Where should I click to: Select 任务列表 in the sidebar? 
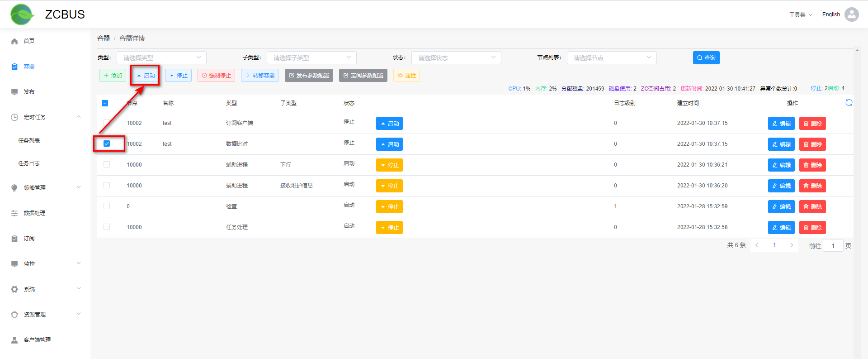coord(29,141)
